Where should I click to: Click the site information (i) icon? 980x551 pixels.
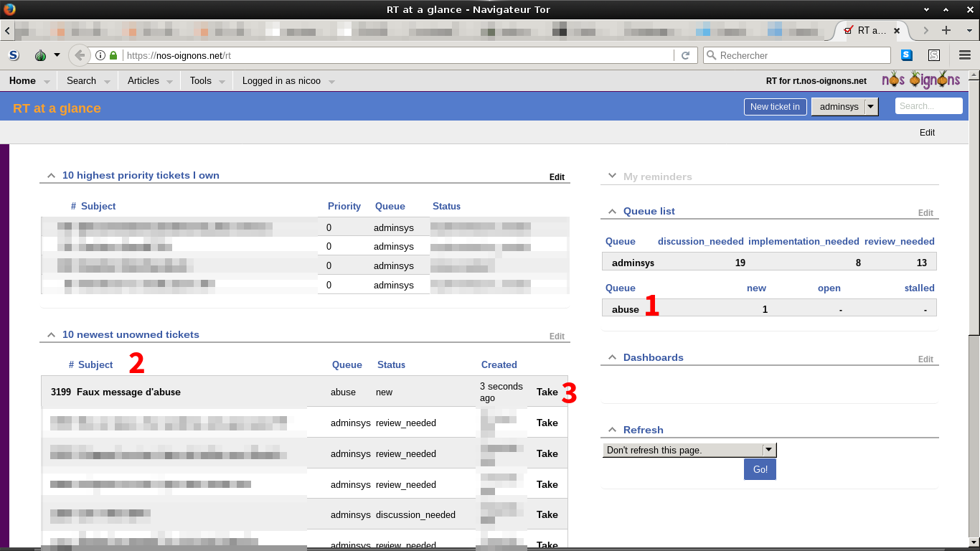(100, 55)
